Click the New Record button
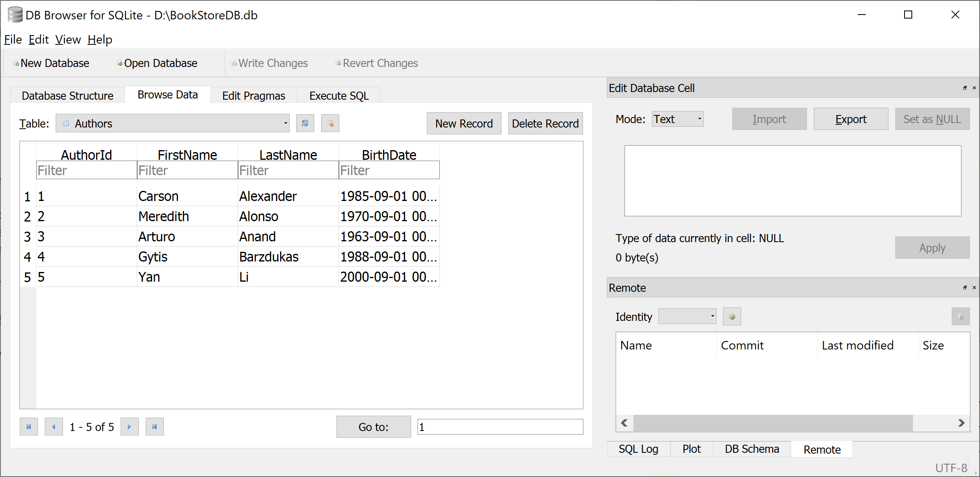Image resolution: width=980 pixels, height=477 pixels. click(464, 123)
